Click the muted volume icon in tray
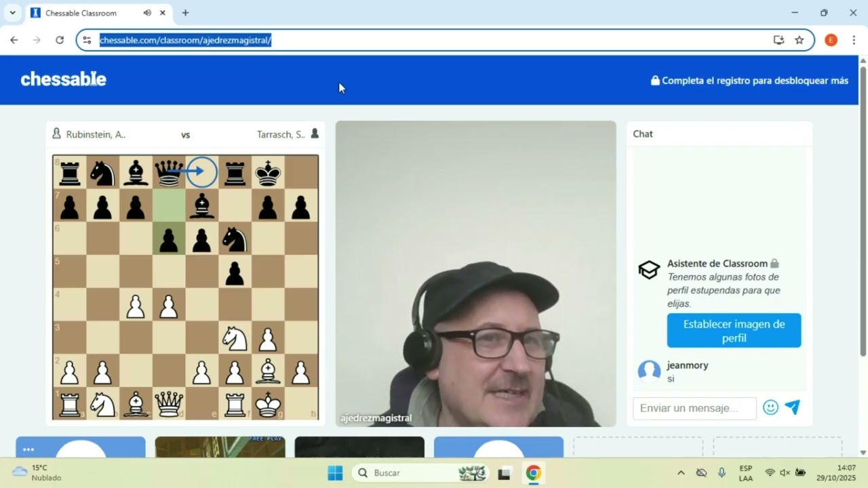 tap(785, 473)
